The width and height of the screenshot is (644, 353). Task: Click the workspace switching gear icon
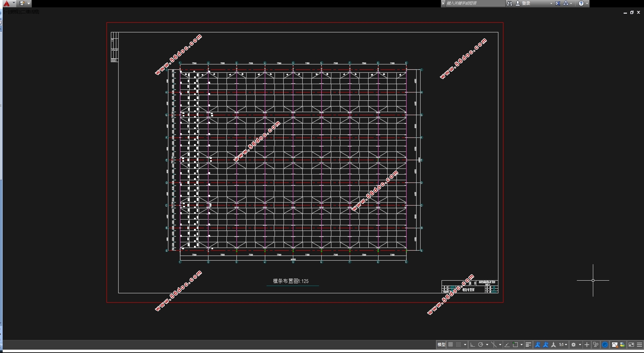click(x=574, y=345)
